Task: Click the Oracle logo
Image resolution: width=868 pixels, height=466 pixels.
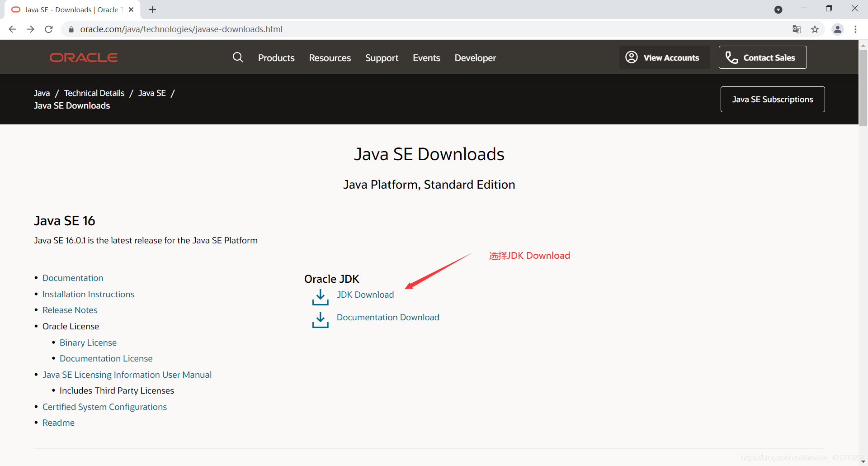Action: pos(84,57)
